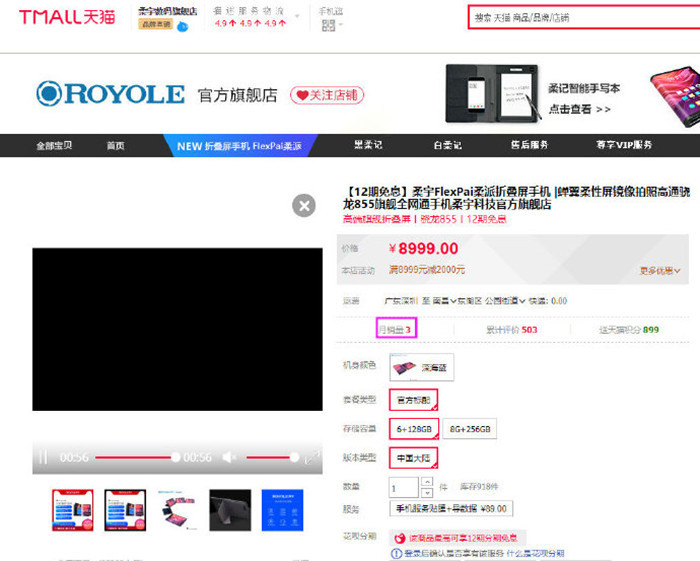The width and height of the screenshot is (700, 561).
Task: Follow the store via 关注店铺 heart button
Action: (327, 96)
